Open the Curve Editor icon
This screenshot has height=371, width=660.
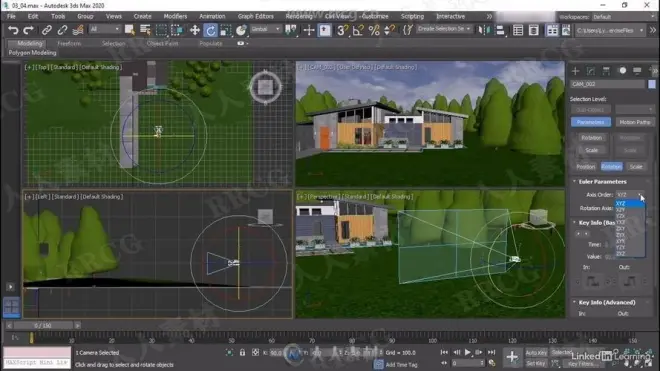coord(566,30)
